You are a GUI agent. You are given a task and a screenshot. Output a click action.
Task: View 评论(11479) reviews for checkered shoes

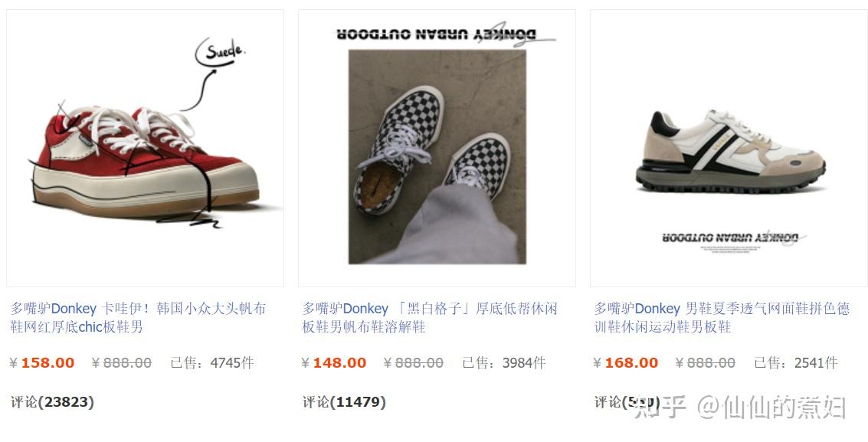(344, 402)
